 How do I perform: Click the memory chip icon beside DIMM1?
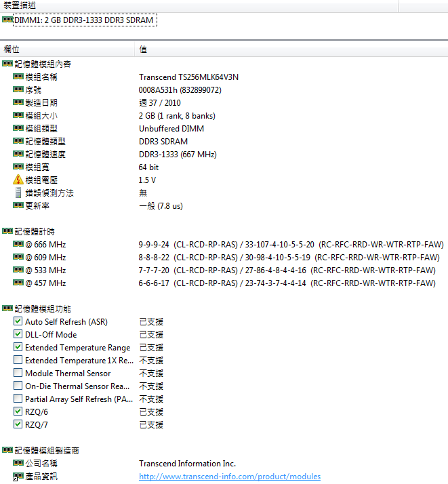(x=7, y=20)
